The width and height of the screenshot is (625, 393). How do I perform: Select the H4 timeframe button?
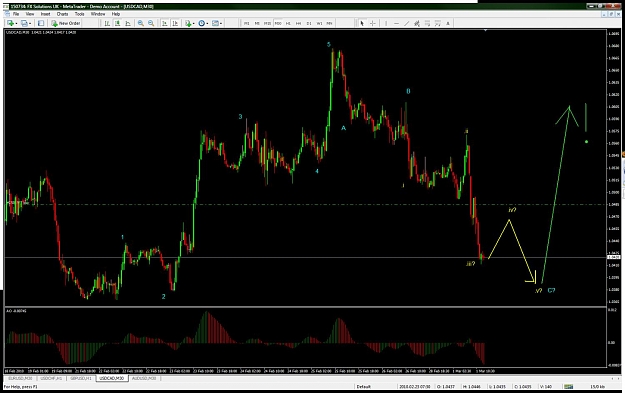(299, 24)
